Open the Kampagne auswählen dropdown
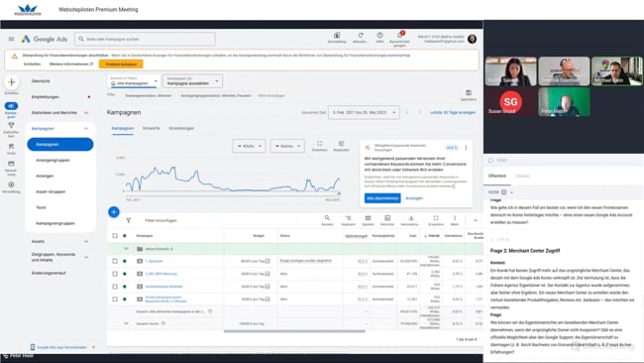The width and height of the screenshot is (644, 363). click(x=192, y=81)
